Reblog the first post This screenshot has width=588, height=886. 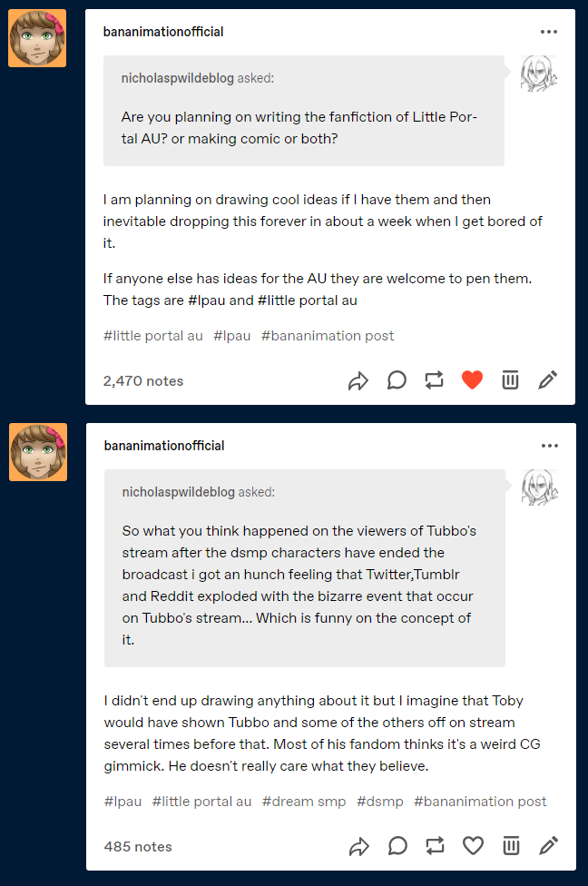(435, 380)
